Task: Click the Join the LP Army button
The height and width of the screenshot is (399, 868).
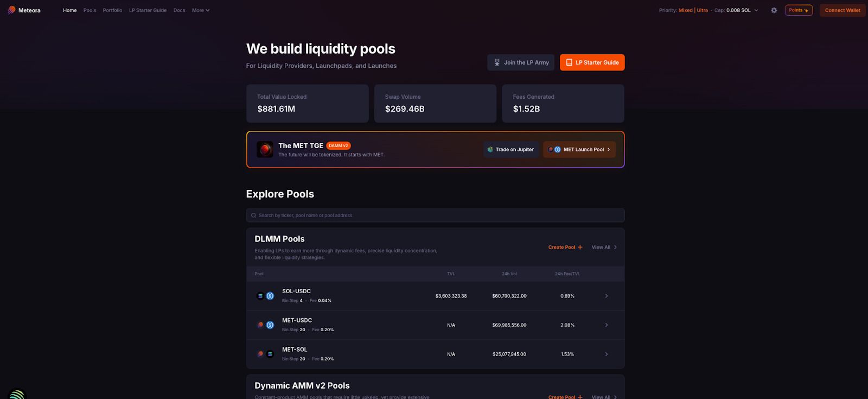Action: (x=520, y=62)
